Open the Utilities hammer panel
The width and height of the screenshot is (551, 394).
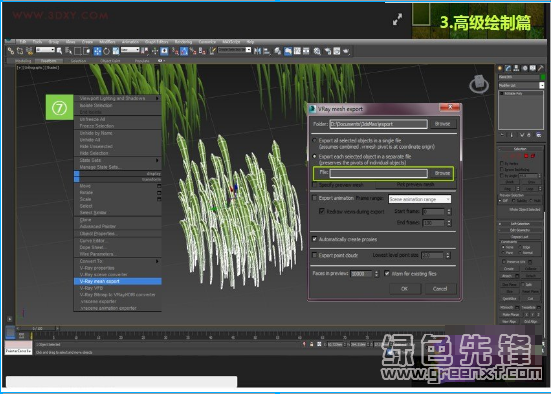[541, 68]
